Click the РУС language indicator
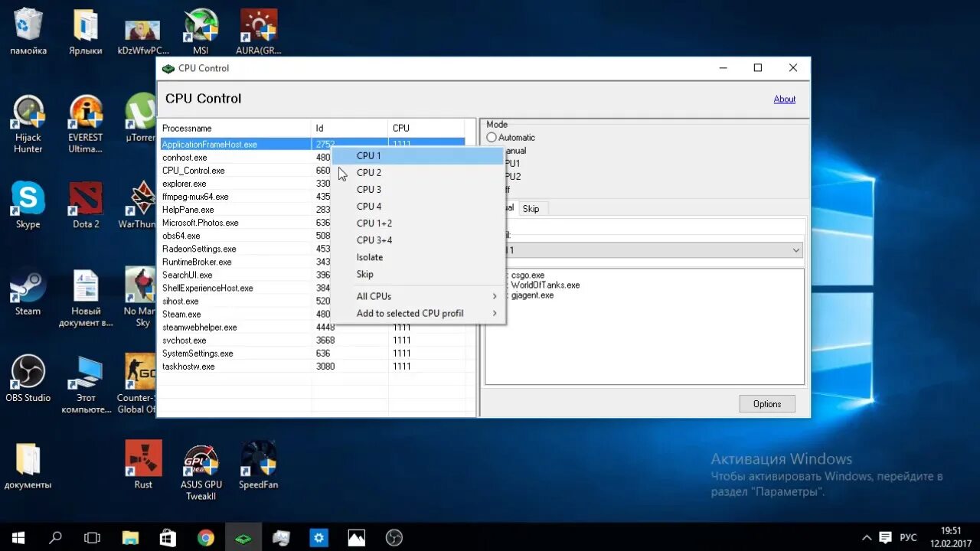The image size is (980, 551). (908, 537)
